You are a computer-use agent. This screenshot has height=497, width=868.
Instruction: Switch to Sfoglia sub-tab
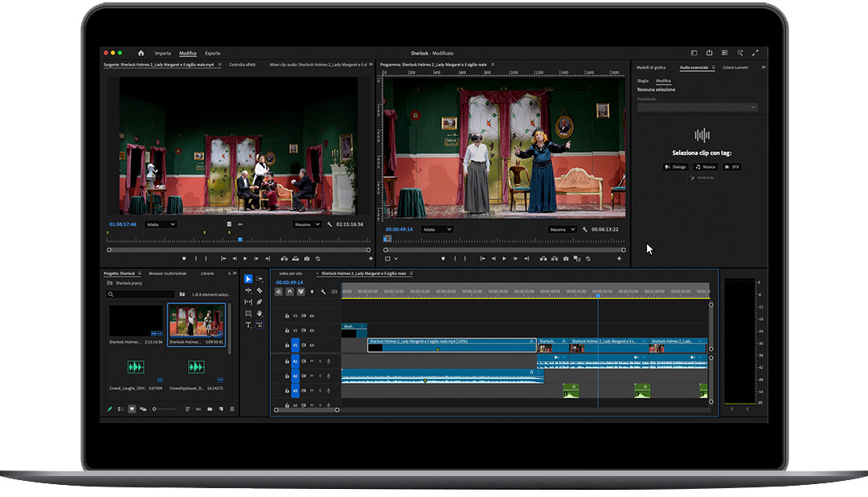(x=643, y=81)
